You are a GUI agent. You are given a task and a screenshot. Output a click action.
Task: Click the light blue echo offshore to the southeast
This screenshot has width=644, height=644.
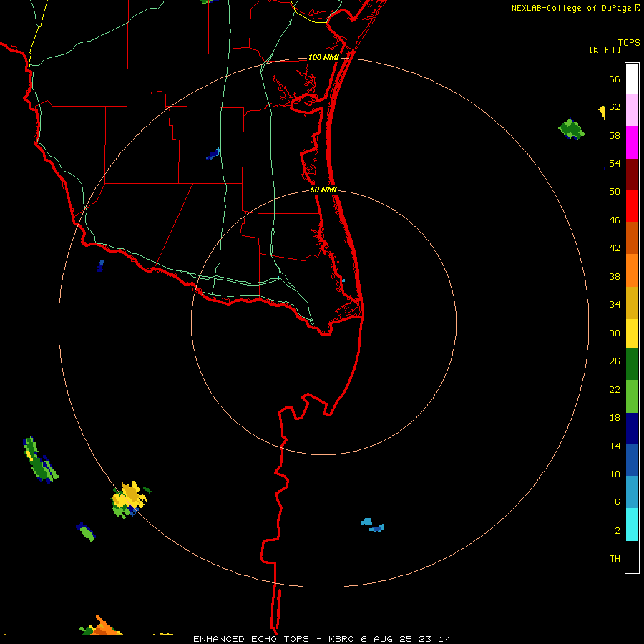372,525
